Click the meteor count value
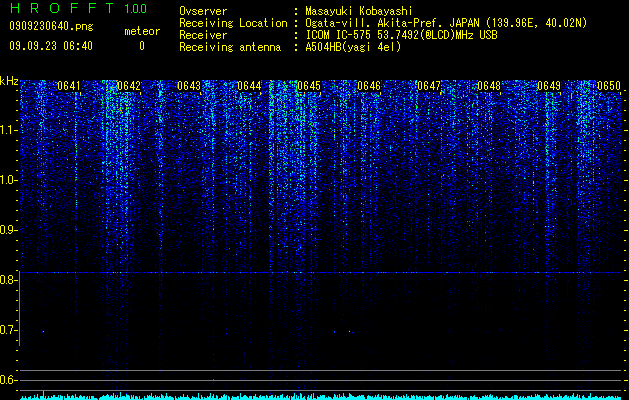 142,46
